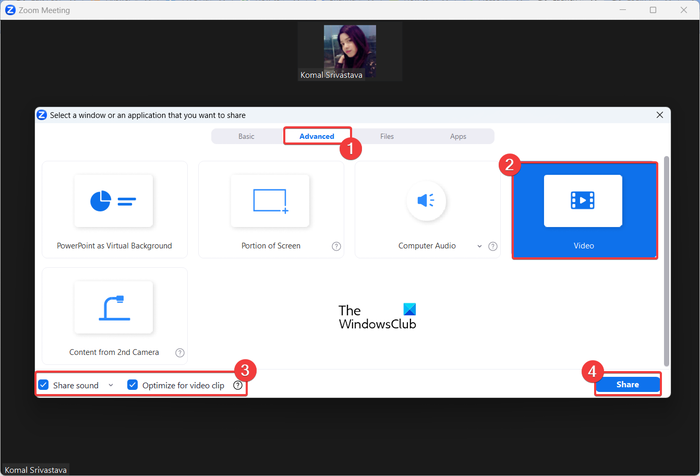Viewport: 700px width, 476px height.
Task: Open help for Portion of Screen
Action: 336,246
